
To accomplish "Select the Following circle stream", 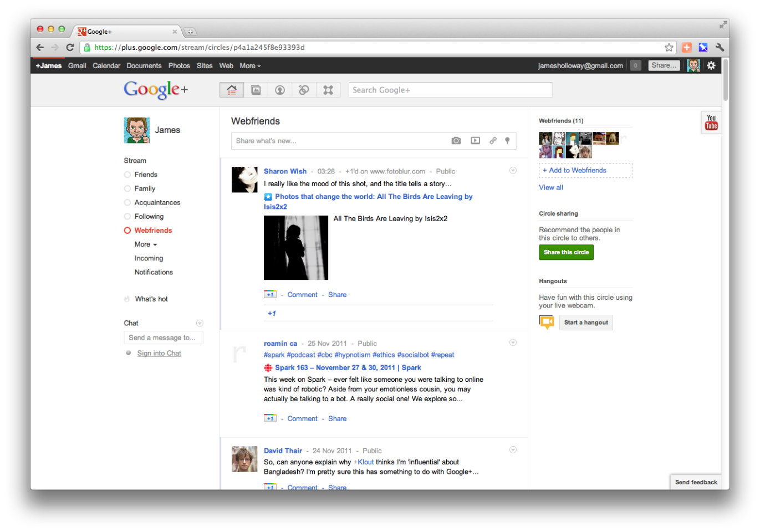I will point(149,216).
